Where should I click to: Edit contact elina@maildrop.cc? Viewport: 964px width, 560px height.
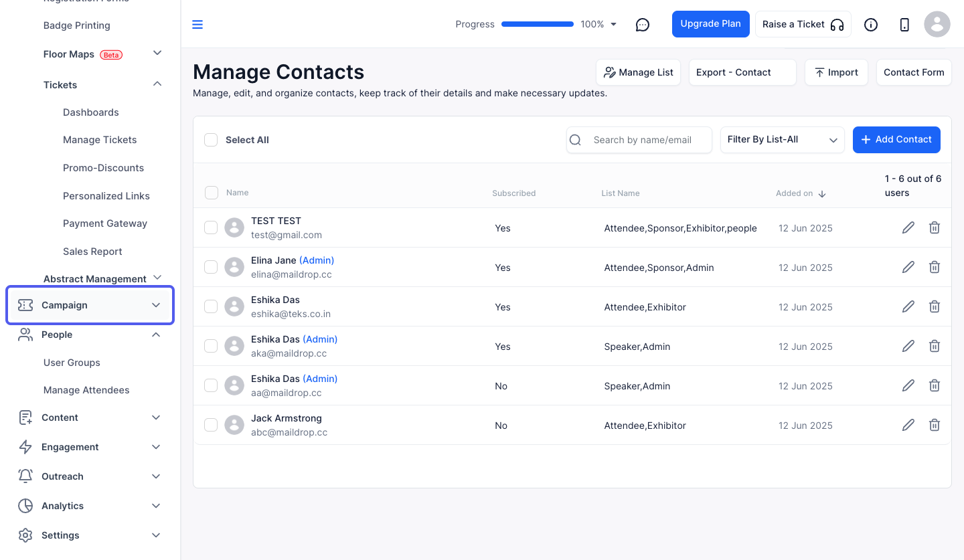(x=908, y=267)
